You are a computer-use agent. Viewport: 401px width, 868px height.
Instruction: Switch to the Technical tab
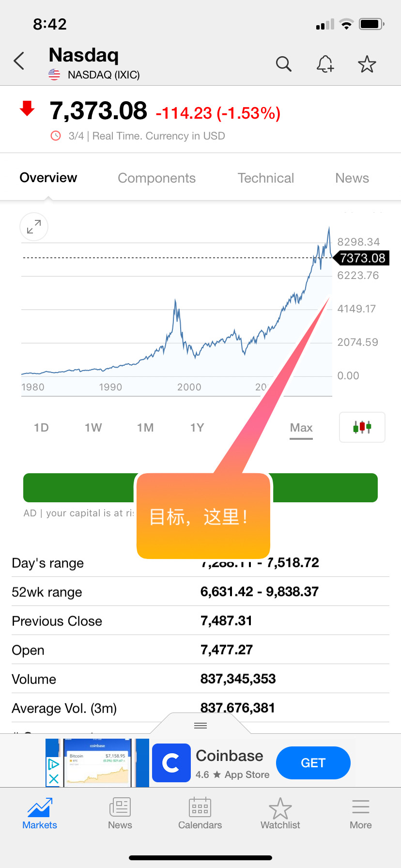266,178
